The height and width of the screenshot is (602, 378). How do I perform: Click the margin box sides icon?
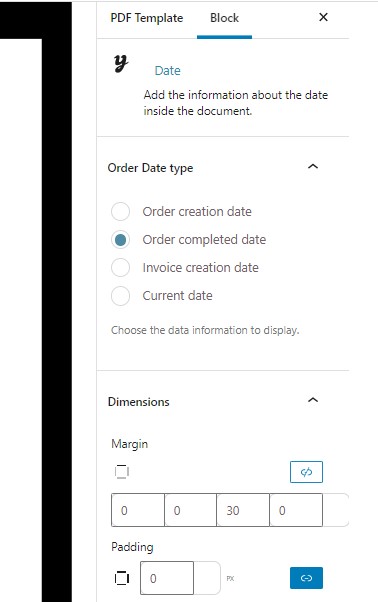122,472
